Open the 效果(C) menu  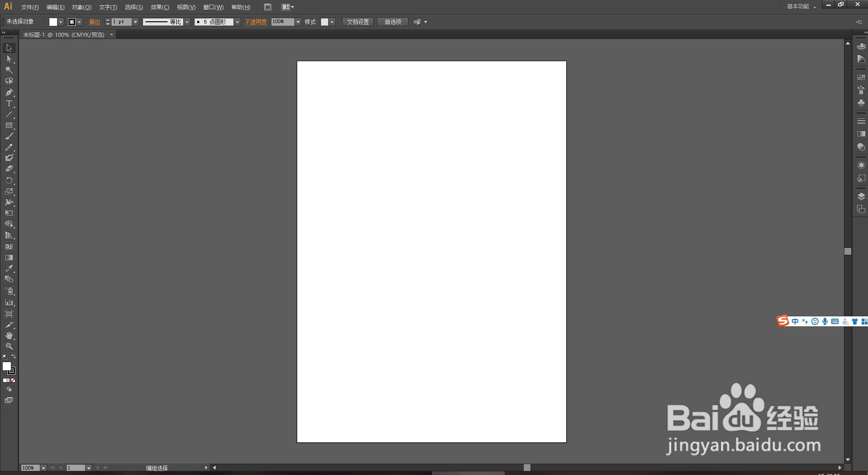pyautogui.click(x=160, y=7)
